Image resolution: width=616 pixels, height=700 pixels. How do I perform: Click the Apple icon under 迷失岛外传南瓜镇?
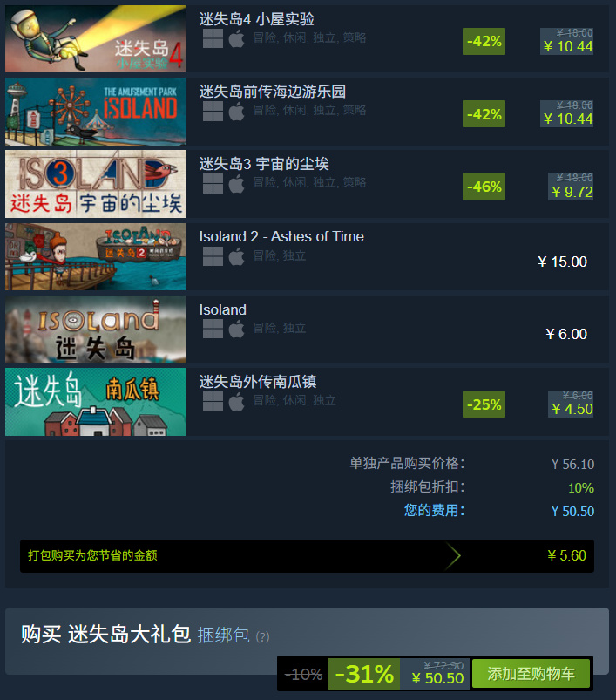236,401
